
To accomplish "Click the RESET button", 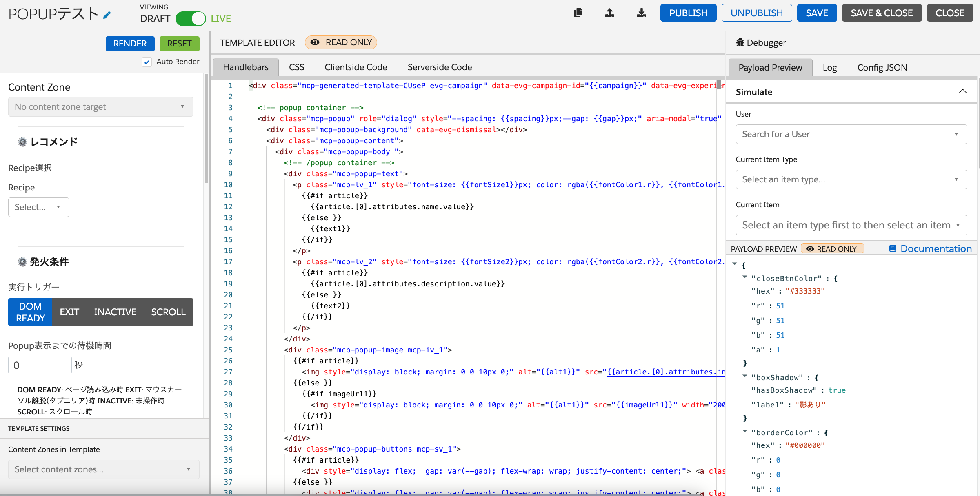I will click(179, 44).
